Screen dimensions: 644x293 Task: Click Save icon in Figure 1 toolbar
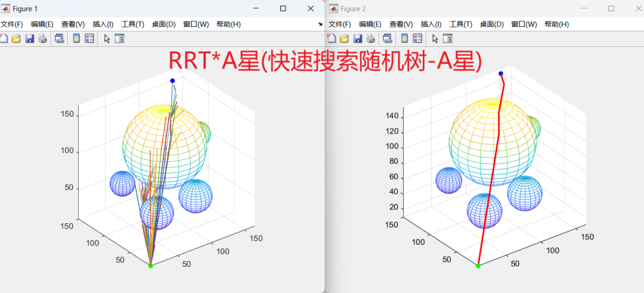(30, 39)
